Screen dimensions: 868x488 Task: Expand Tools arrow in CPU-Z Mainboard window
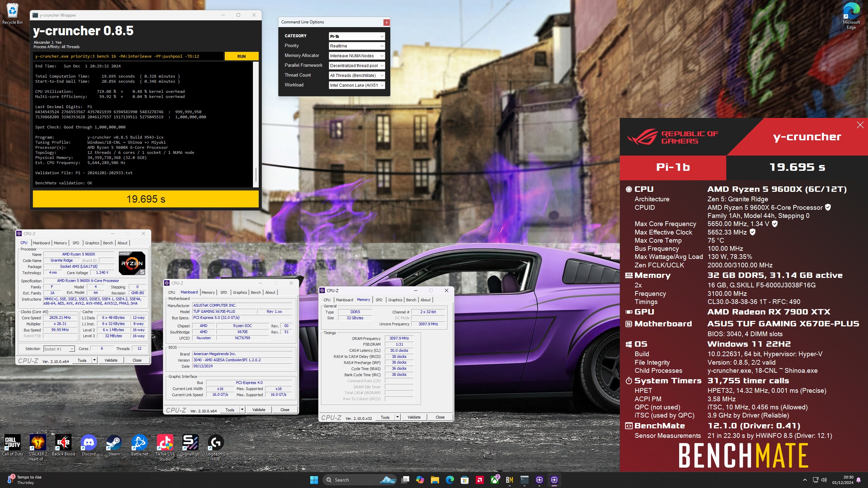[242, 410]
